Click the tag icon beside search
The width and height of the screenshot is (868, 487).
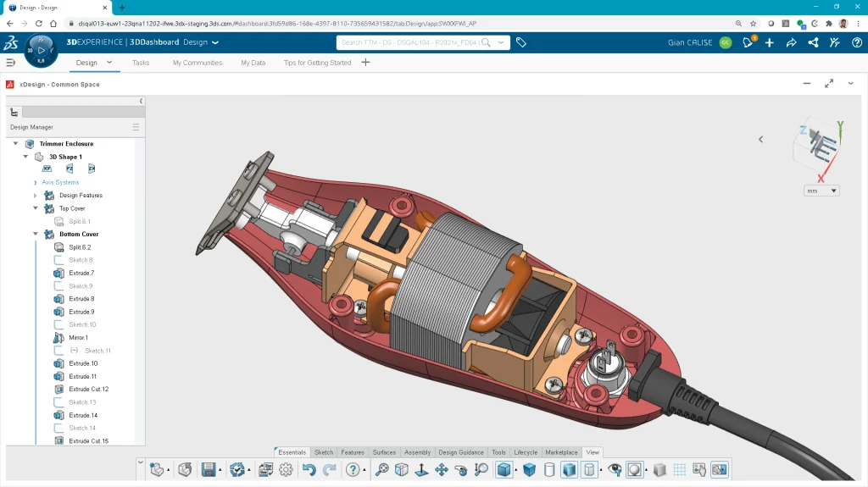click(521, 42)
